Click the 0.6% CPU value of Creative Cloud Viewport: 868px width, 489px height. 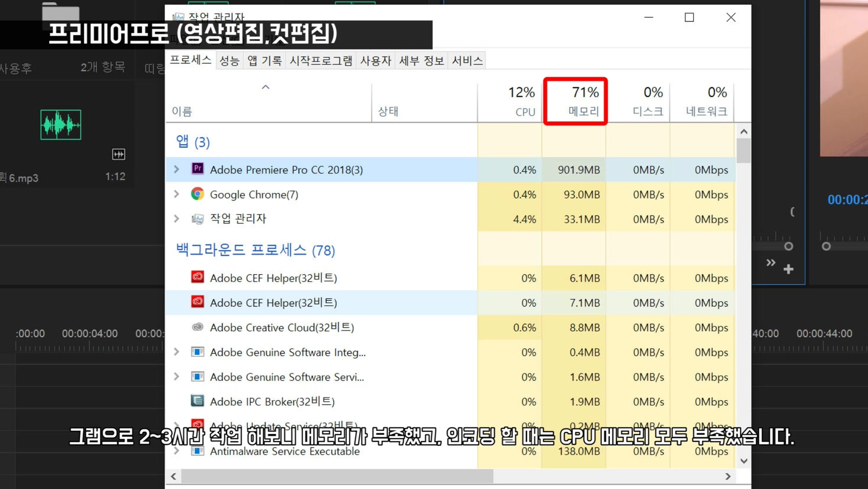point(525,328)
